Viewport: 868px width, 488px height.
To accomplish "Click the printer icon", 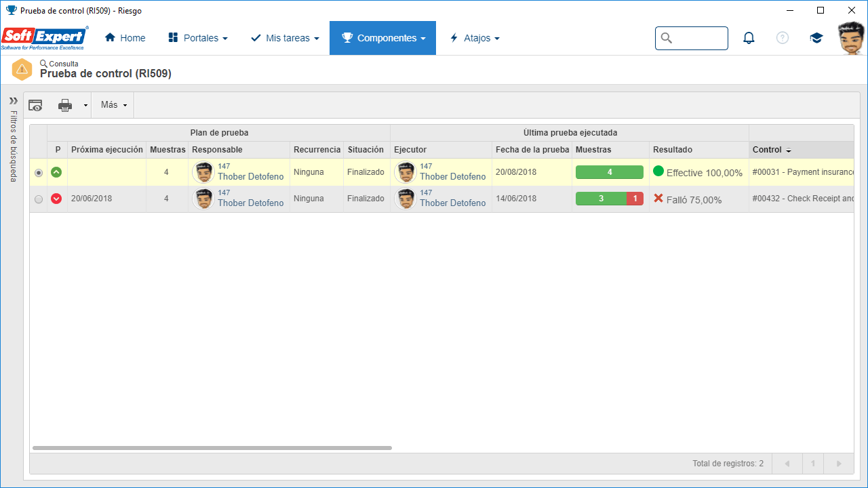I will coord(65,105).
